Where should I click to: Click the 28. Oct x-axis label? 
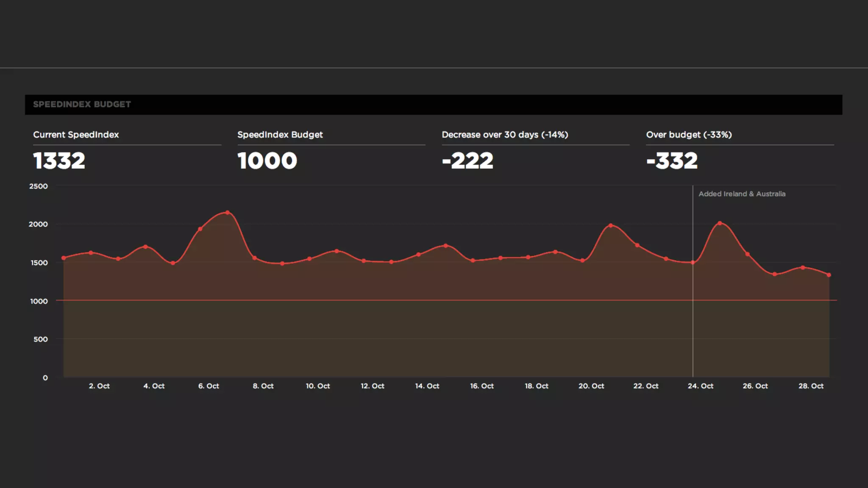point(811,386)
